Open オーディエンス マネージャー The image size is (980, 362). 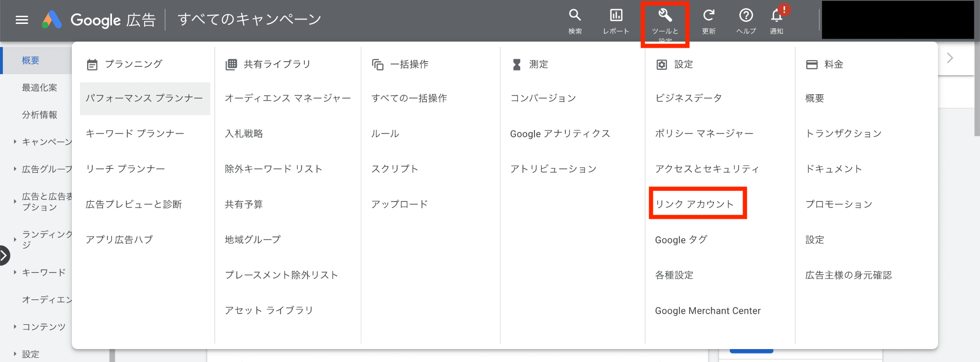click(288, 98)
